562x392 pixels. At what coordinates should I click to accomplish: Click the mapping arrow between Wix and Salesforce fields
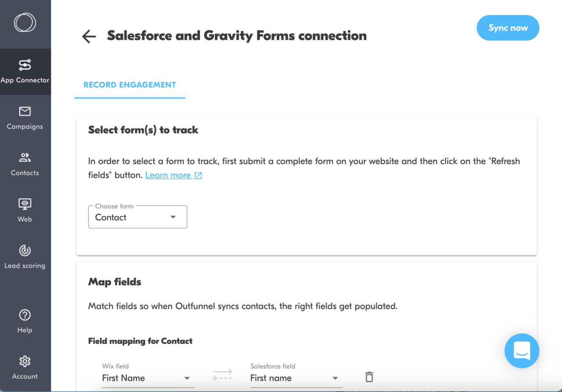click(223, 375)
